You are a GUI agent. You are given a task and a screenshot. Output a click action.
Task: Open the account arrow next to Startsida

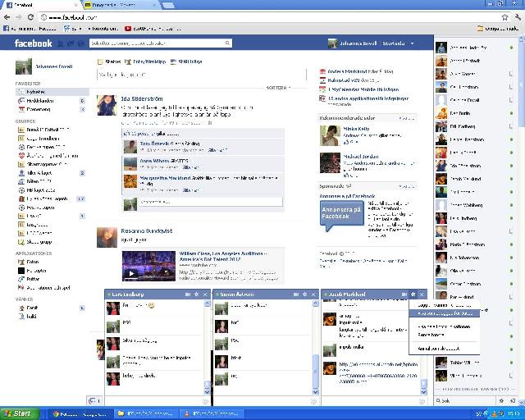click(412, 43)
